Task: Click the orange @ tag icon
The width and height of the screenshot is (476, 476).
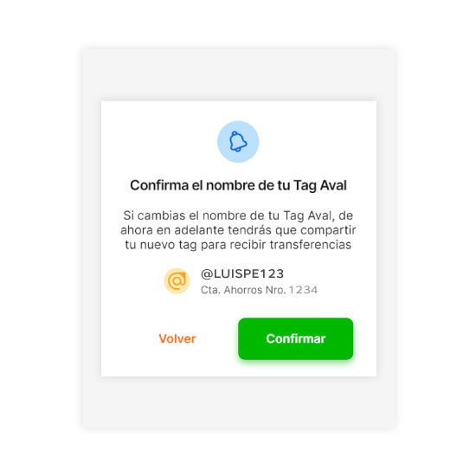Action: coord(177,280)
